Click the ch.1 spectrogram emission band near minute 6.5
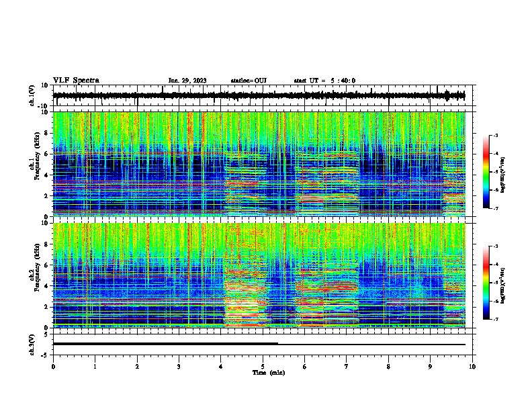Image resolution: width=532 pixels, height=411 pixels. pyautogui.click(x=327, y=183)
